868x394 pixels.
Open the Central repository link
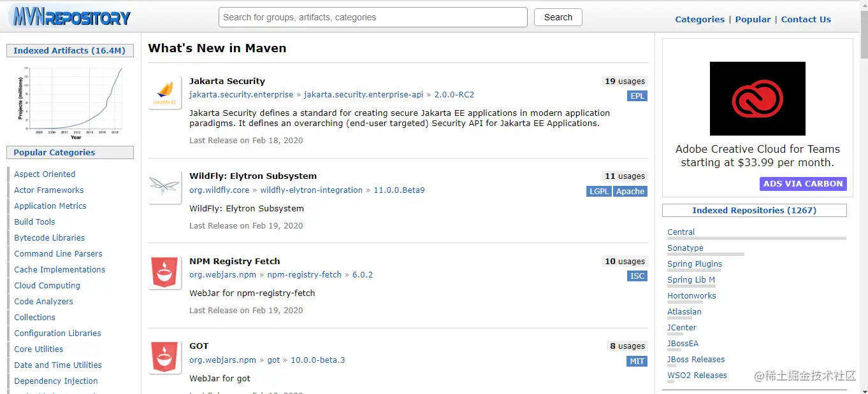pyautogui.click(x=681, y=232)
